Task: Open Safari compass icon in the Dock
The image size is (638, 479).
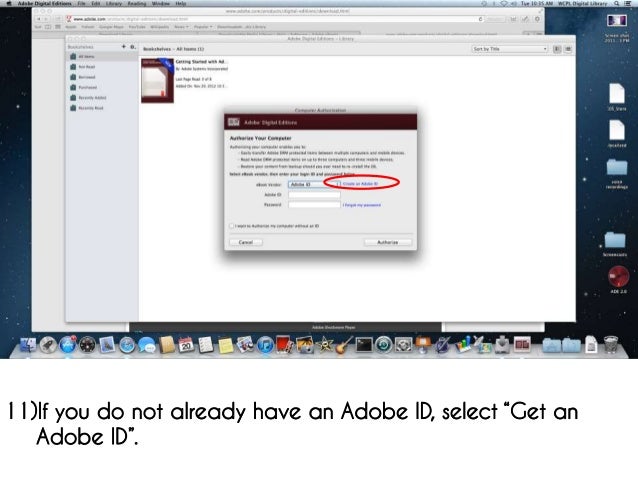Action: (x=127, y=346)
